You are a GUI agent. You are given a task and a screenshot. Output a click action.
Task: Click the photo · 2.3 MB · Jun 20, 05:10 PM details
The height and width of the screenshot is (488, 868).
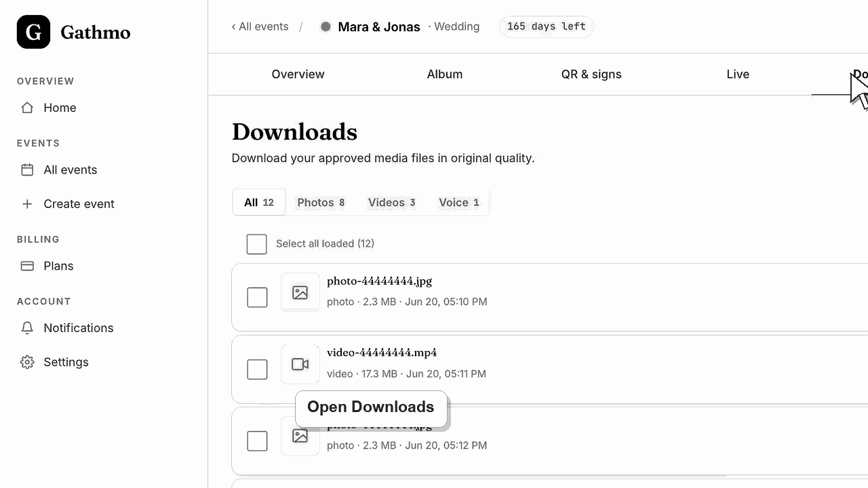407,302
